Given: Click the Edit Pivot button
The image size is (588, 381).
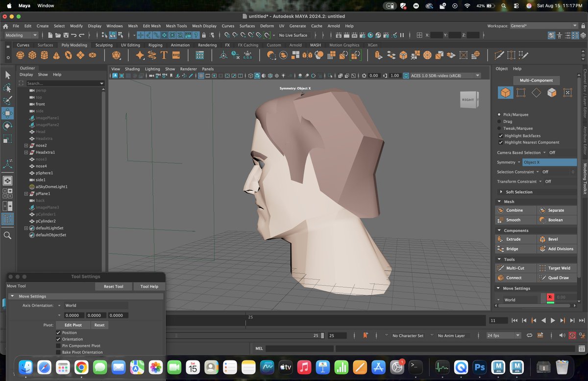Looking at the screenshot, I should tap(73, 325).
